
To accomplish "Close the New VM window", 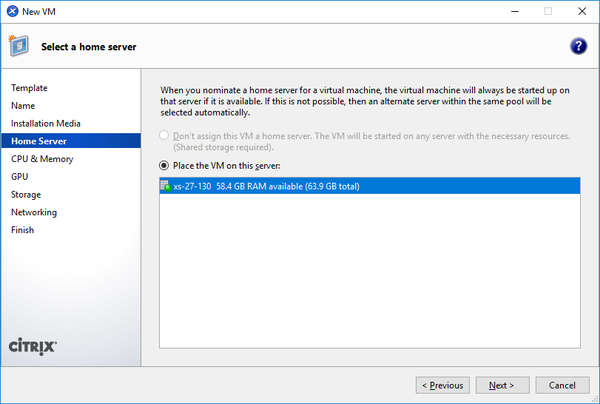I will point(582,11).
